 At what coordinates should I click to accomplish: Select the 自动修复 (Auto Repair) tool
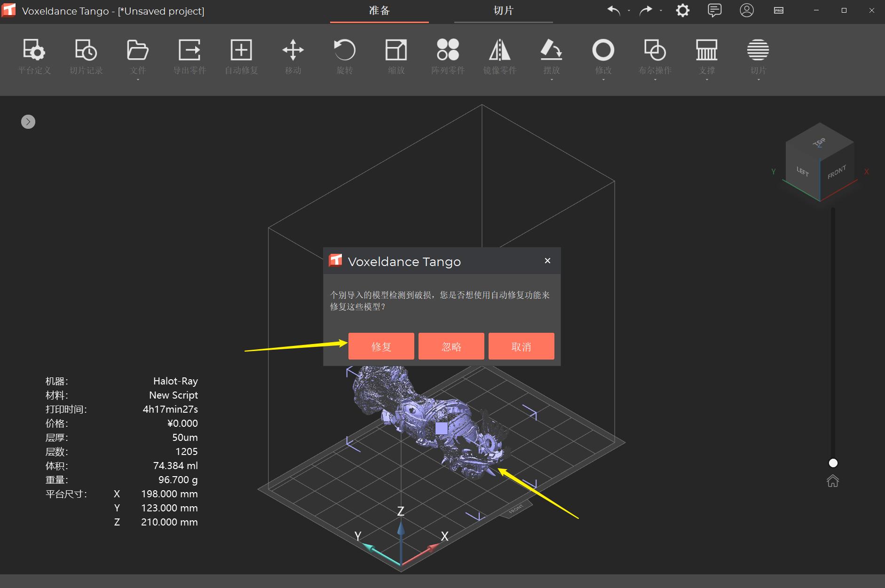(241, 56)
